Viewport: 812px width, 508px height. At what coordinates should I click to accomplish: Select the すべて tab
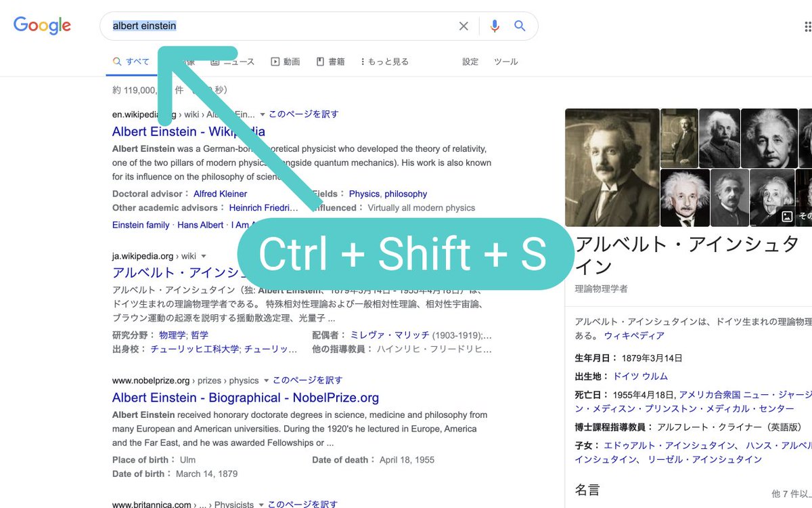click(x=131, y=62)
